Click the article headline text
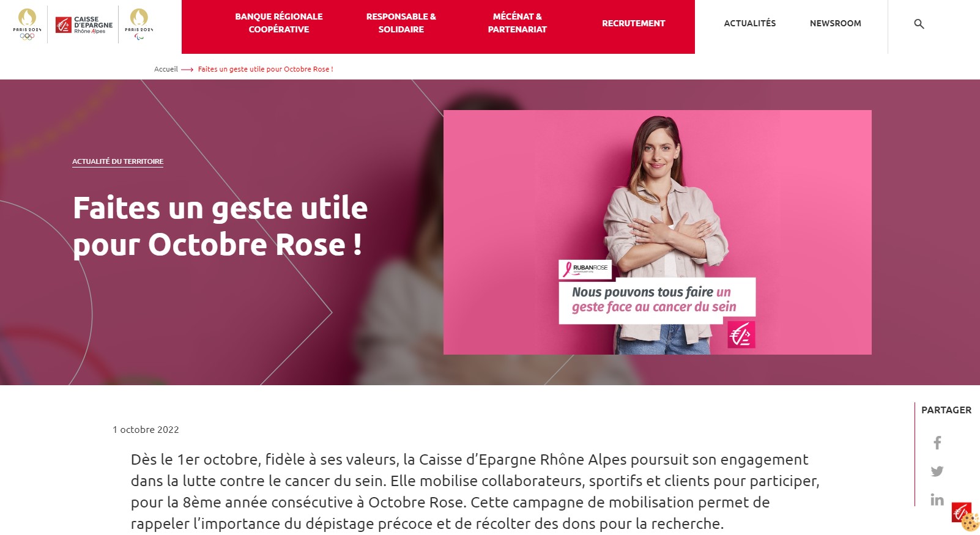 pyautogui.click(x=220, y=226)
